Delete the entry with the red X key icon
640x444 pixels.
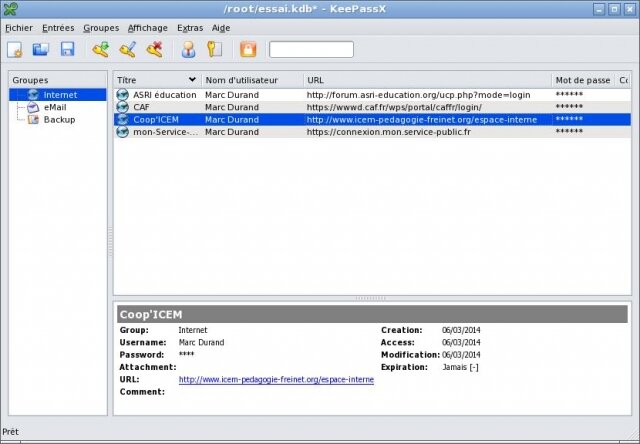click(x=155, y=49)
